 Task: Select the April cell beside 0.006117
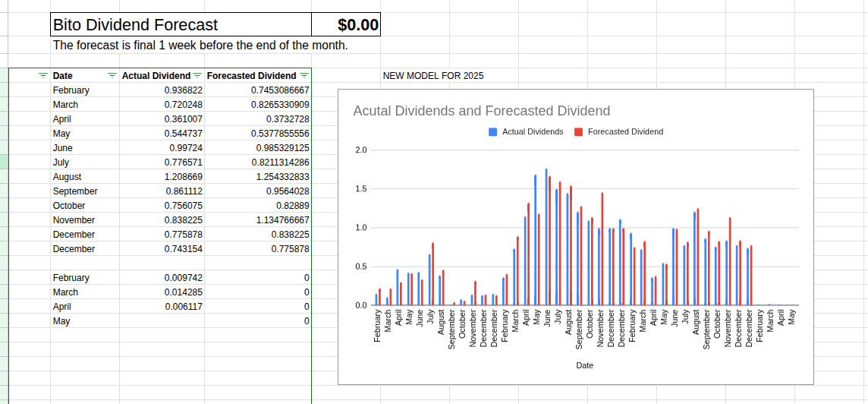coord(85,307)
